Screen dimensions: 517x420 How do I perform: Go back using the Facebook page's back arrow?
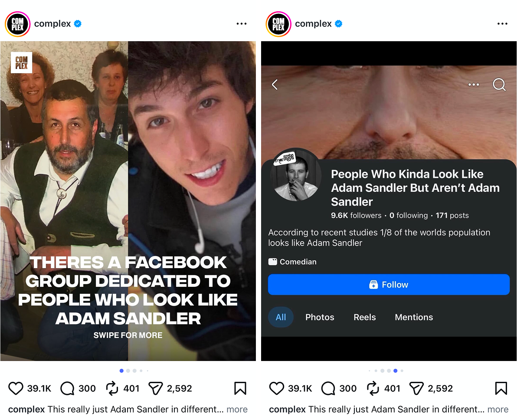[x=275, y=85]
